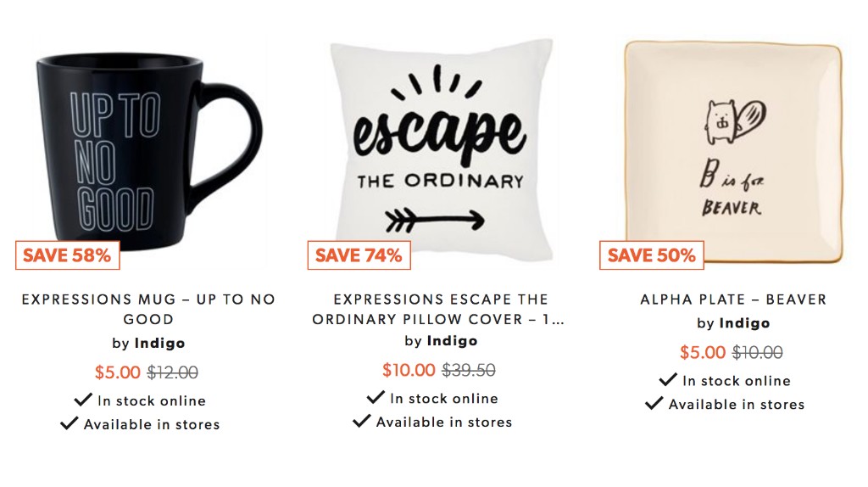
Task: Click the beaver plate's In stock online checkmark
Action: (668, 379)
